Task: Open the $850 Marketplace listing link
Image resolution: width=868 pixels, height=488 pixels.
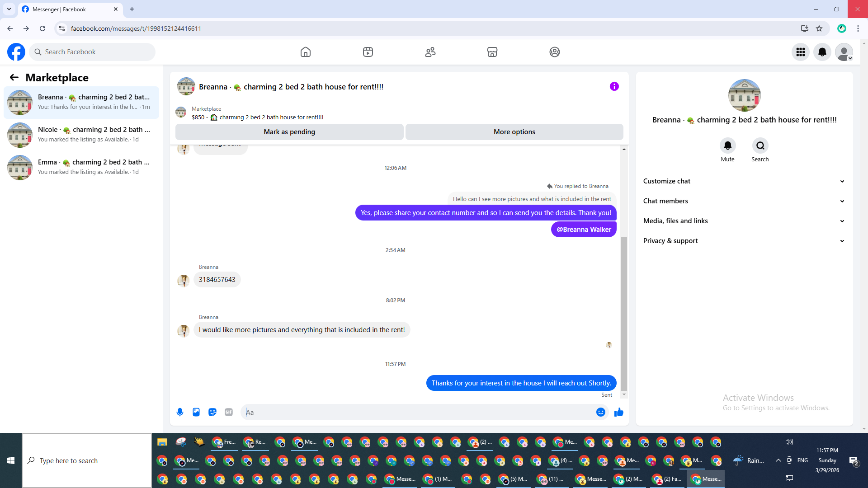Action: click(257, 117)
